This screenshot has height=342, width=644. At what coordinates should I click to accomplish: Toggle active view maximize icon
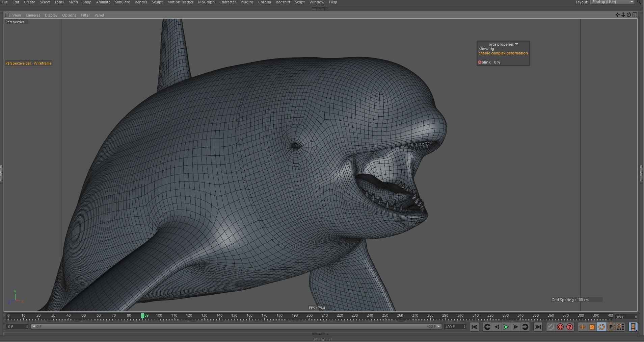(635, 15)
